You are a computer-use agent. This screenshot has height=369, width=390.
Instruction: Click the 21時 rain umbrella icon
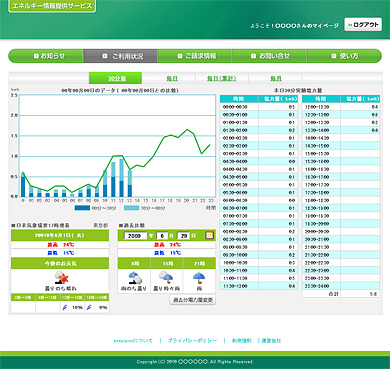pos(199,277)
